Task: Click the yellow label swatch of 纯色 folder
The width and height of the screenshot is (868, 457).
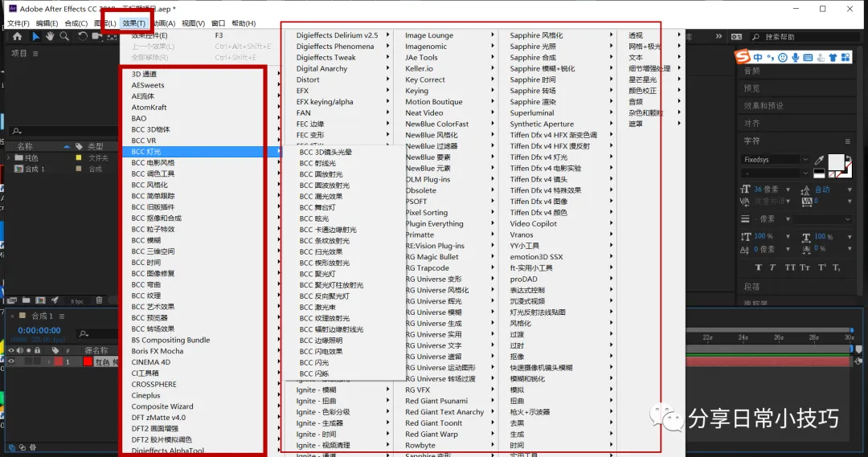Action: (x=79, y=157)
